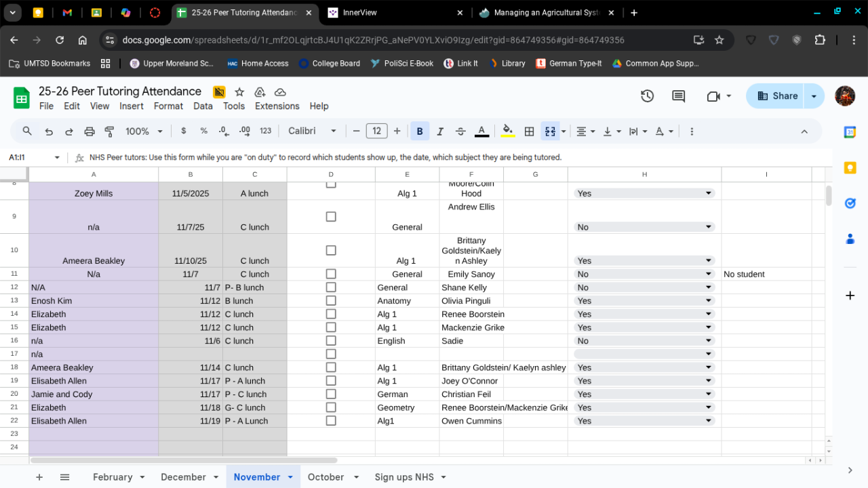Open the Extensions menu

[277, 106]
